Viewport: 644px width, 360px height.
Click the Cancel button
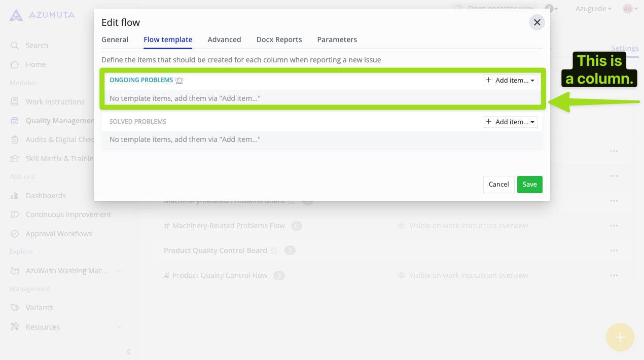click(x=498, y=185)
